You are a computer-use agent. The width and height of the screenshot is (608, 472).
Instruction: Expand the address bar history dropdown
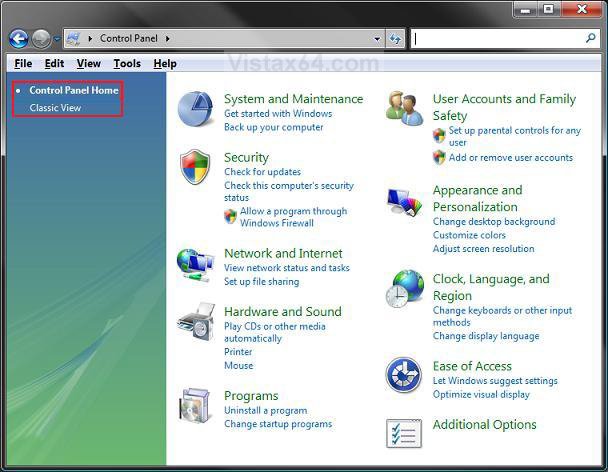click(x=377, y=39)
